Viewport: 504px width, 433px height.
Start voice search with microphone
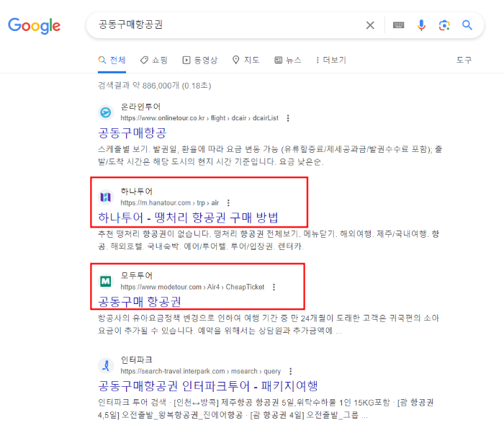click(421, 25)
